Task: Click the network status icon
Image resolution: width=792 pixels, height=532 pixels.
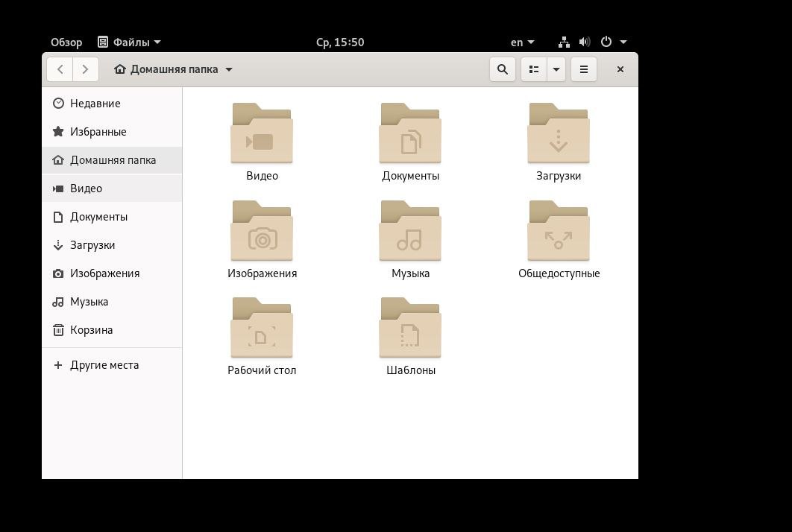Action: (x=565, y=42)
